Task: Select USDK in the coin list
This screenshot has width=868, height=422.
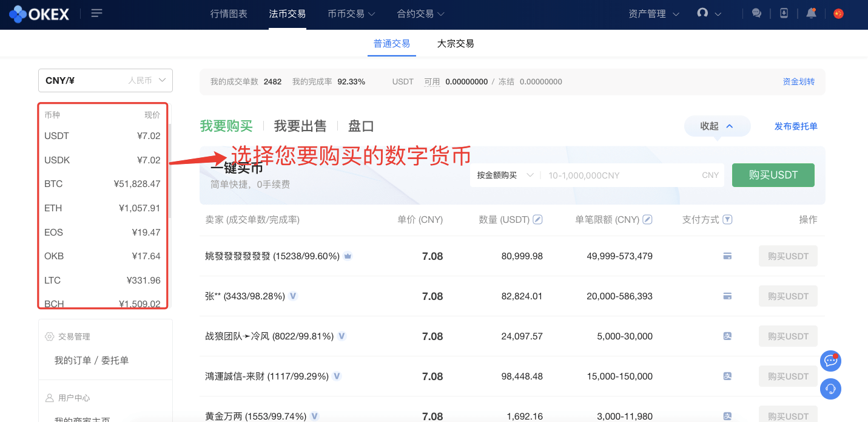Action: 103,160
